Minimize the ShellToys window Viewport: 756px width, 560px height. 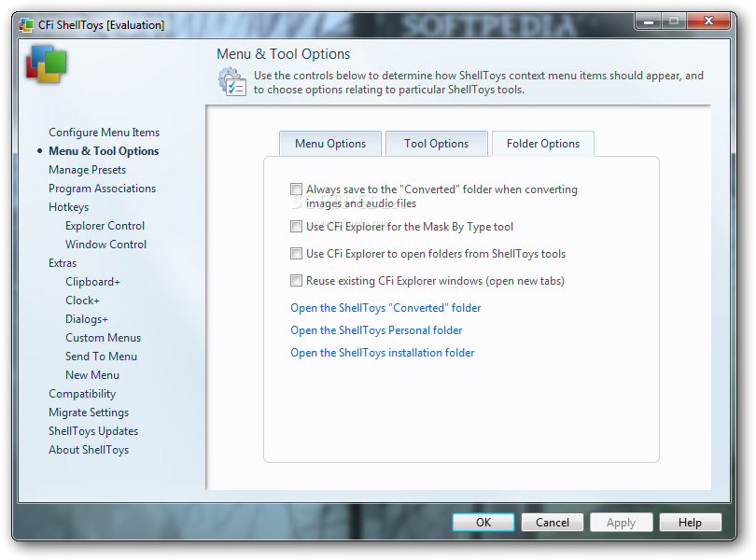click(649, 21)
